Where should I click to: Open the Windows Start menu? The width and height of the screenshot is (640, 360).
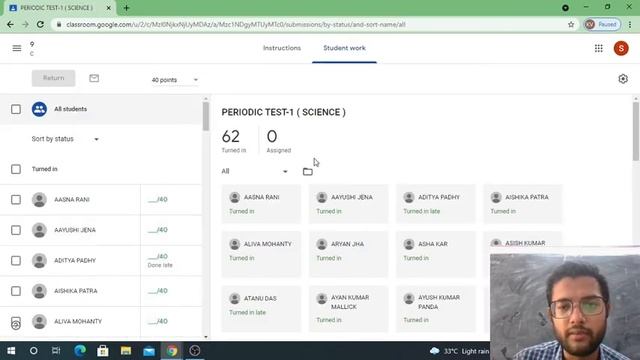[11, 351]
